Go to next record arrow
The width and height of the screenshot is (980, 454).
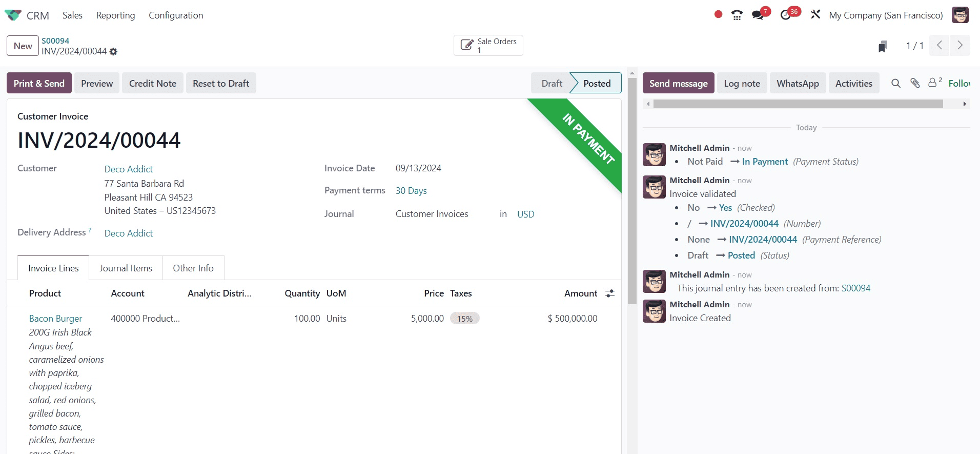[x=960, y=45]
